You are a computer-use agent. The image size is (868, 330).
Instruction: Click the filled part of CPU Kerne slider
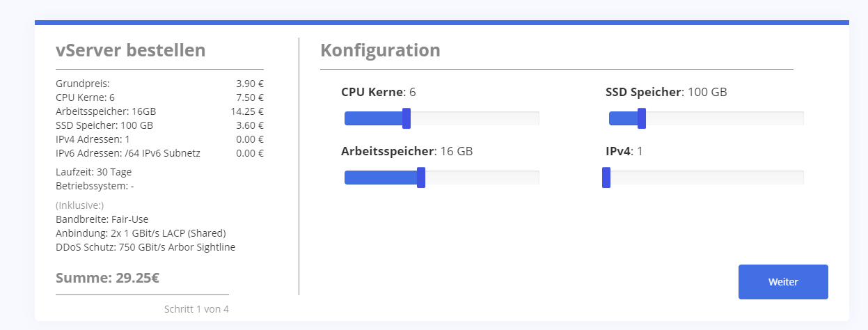pyautogui.click(x=373, y=118)
